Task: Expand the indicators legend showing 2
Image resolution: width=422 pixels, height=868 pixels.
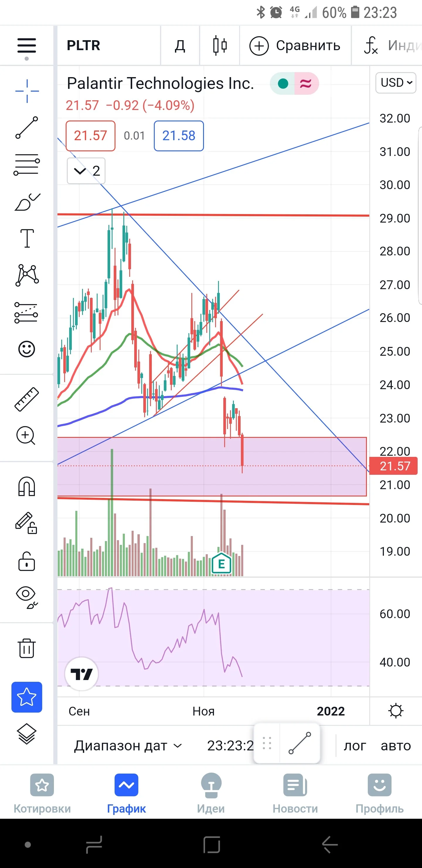Action: (x=86, y=171)
